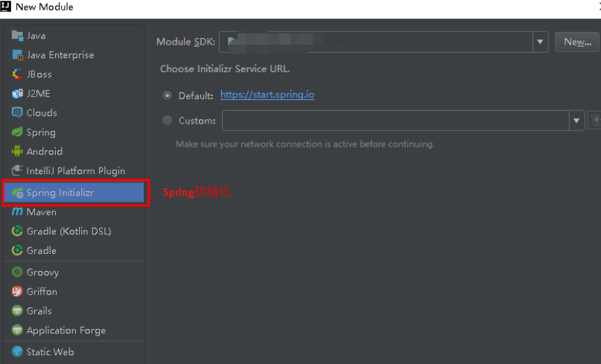Image resolution: width=601 pixels, height=364 pixels.
Task: Open the https://start.spring.io link
Action: [x=267, y=95]
